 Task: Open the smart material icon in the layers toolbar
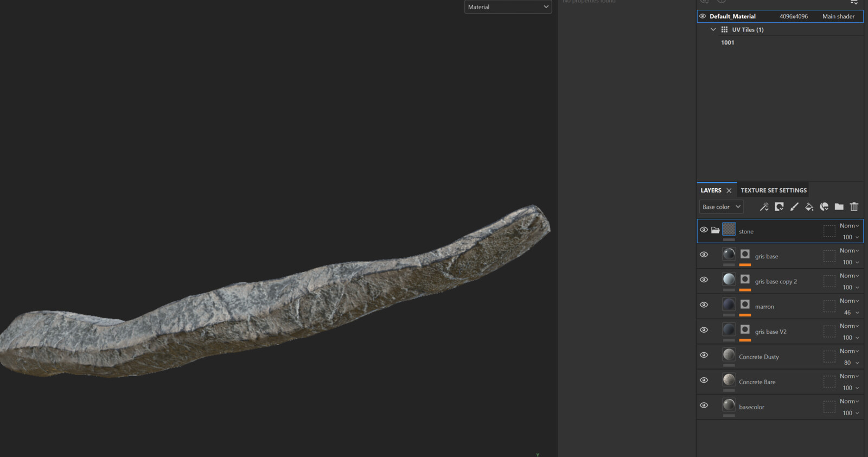pyautogui.click(x=824, y=207)
